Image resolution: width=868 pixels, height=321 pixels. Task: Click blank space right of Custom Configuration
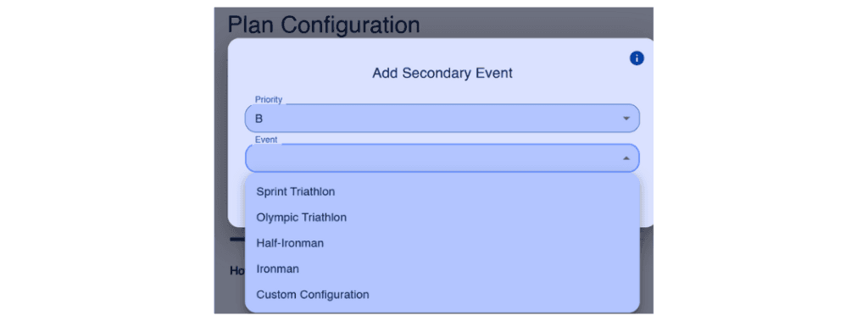(498, 295)
